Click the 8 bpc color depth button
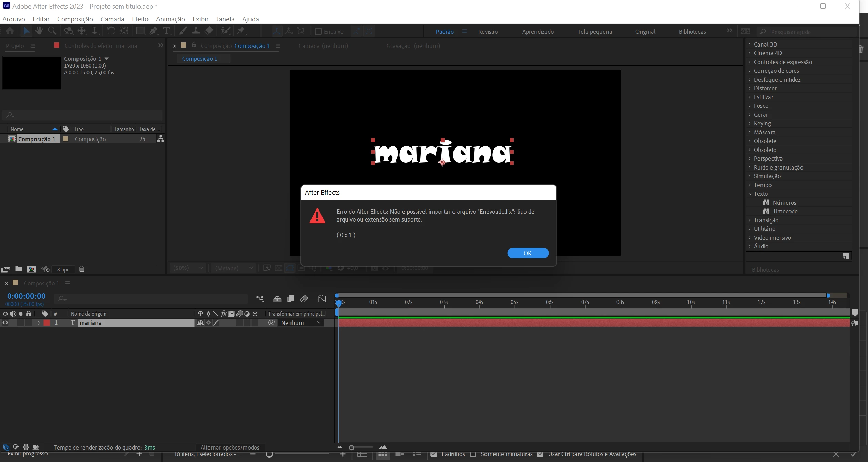The image size is (868, 462). tap(63, 269)
